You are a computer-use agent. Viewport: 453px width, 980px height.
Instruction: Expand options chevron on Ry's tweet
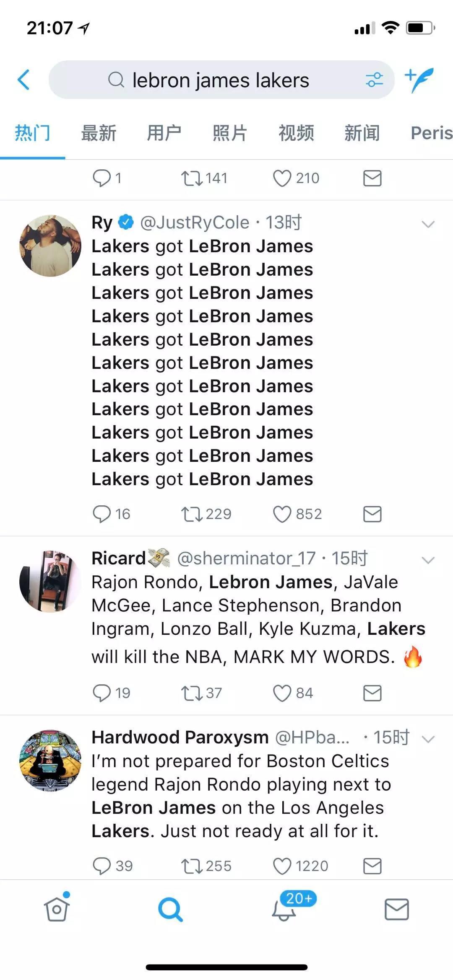coord(428,224)
